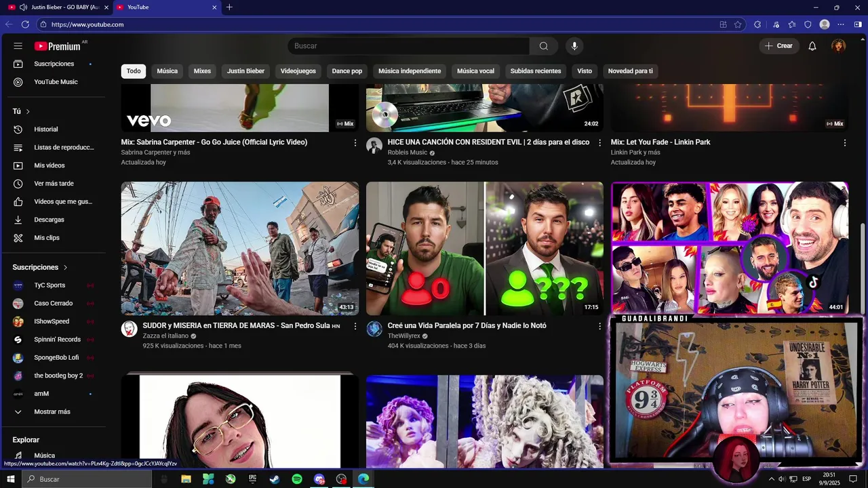Open the SUDOR y MISERIA thumbnail
Image resolution: width=868 pixels, height=488 pixels.
[x=240, y=249]
